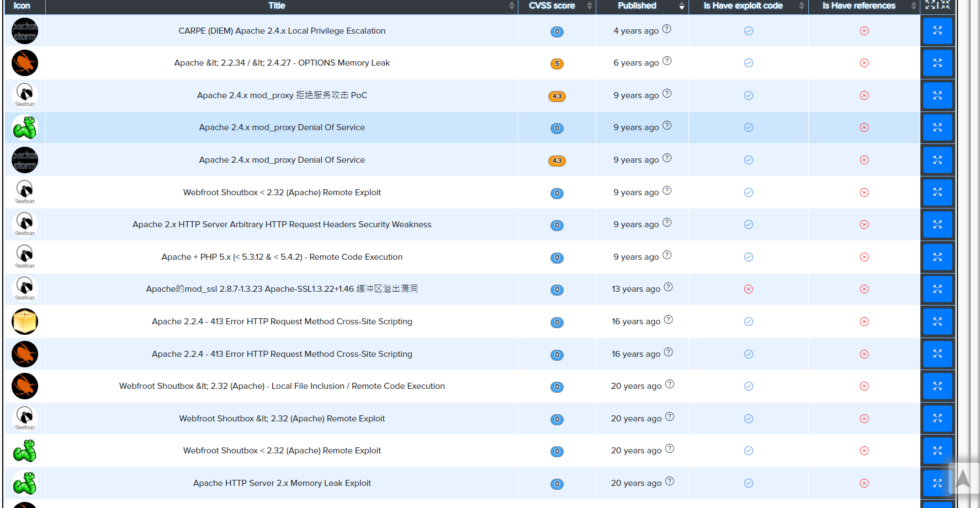The image size is (980, 508).
Task: Open 'Apache 2.2.34 / 2.4.27 - OPTIONS Memory Leak' title
Action: tap(282, 63)
